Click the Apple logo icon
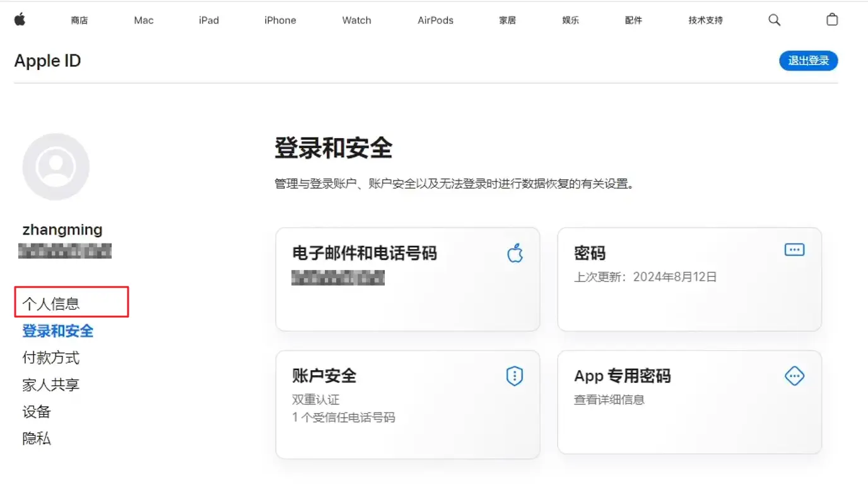Image resolution: width=868 pixels, height=497 pixels. (20, 20)
